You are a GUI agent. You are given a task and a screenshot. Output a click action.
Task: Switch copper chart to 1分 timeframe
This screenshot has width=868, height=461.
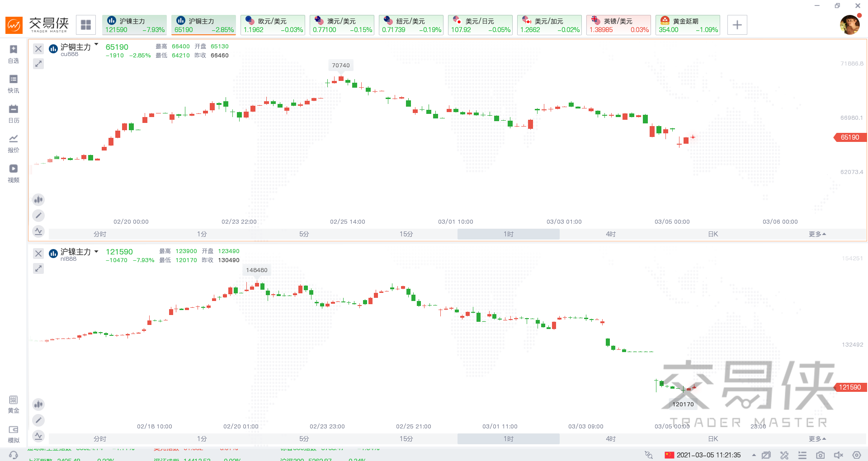(x=202, y=234)
